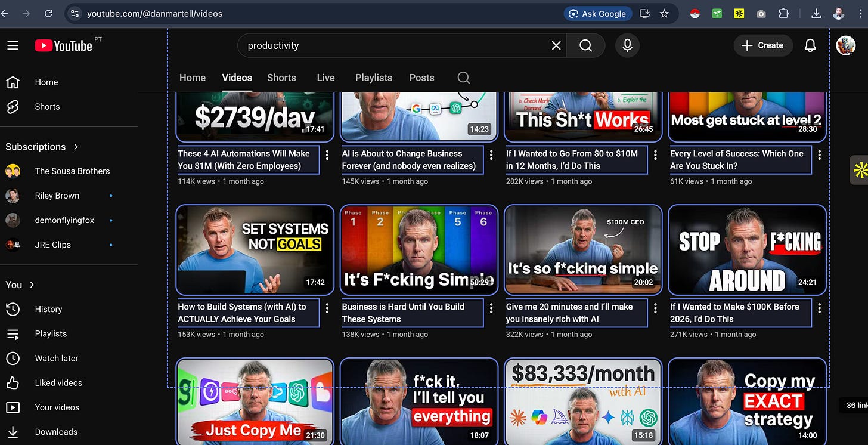Screen dimensions: 868x445
Task: Click the install app icon in address bar
Action: pyautogui.click(x=644, y=13)
